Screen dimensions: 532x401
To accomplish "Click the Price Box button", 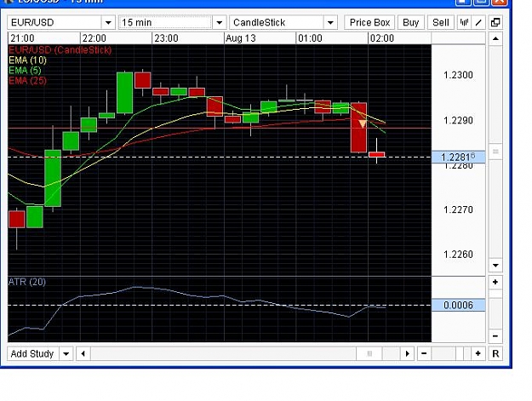I will [x=369, y=23].
